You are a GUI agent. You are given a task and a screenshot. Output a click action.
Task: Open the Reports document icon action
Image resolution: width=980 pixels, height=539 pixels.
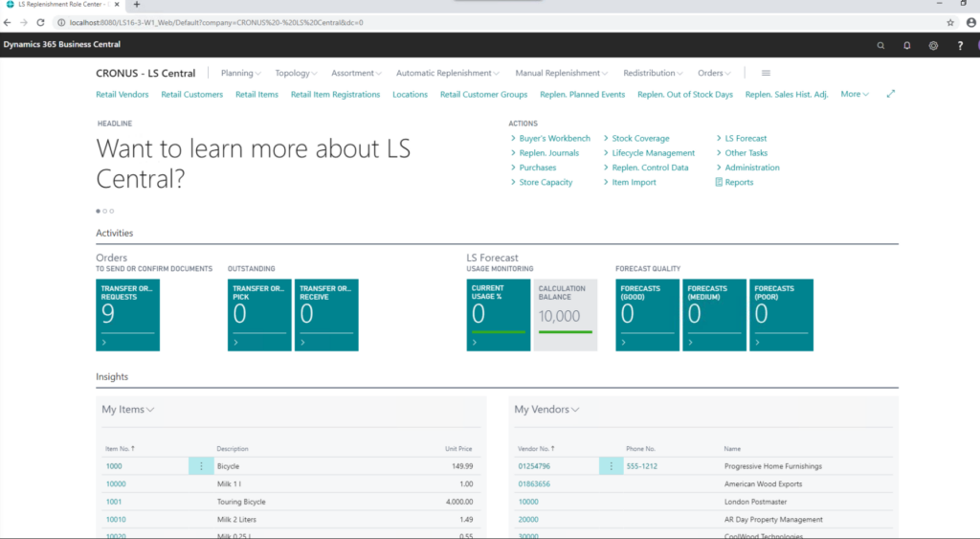point(734,182)
